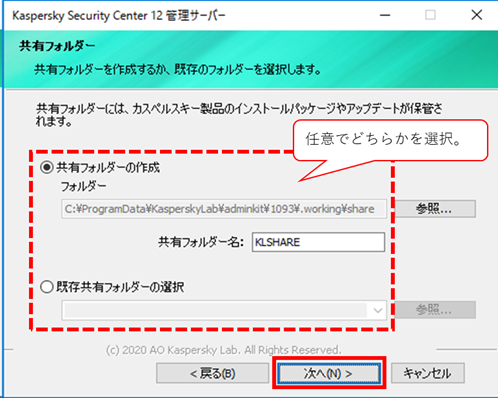Click the 共有フォルダー名: label
The image size is (498, 398).
click(x=201, y=242)
